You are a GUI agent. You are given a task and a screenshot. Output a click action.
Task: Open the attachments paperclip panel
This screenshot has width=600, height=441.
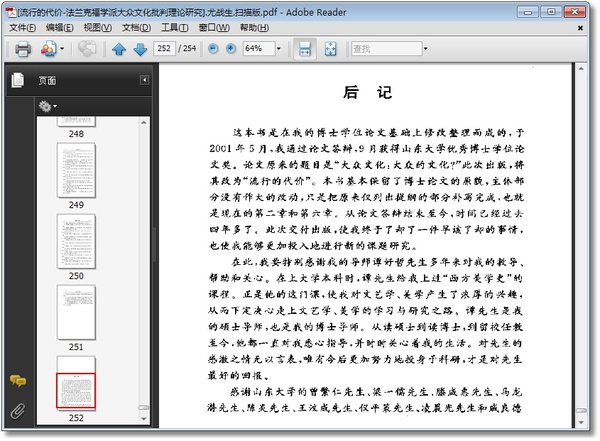[x=18, y=411]
